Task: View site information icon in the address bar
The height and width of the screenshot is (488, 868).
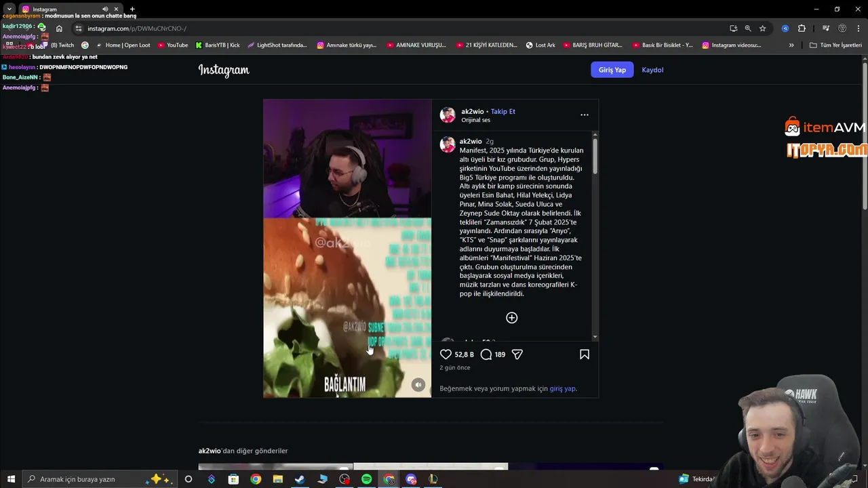Action: tap(79, 28)
